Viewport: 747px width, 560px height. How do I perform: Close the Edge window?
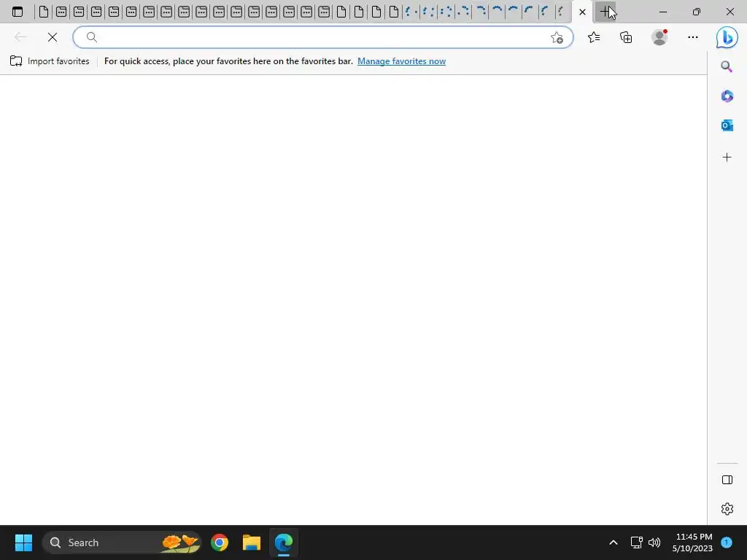click(x=729, y=12)
